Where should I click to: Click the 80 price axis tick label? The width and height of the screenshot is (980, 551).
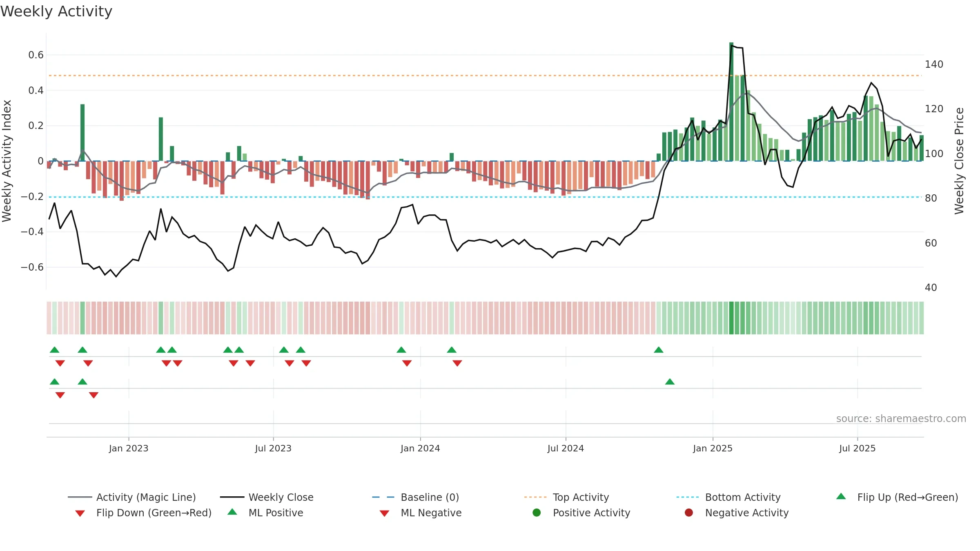click(931, 198)
